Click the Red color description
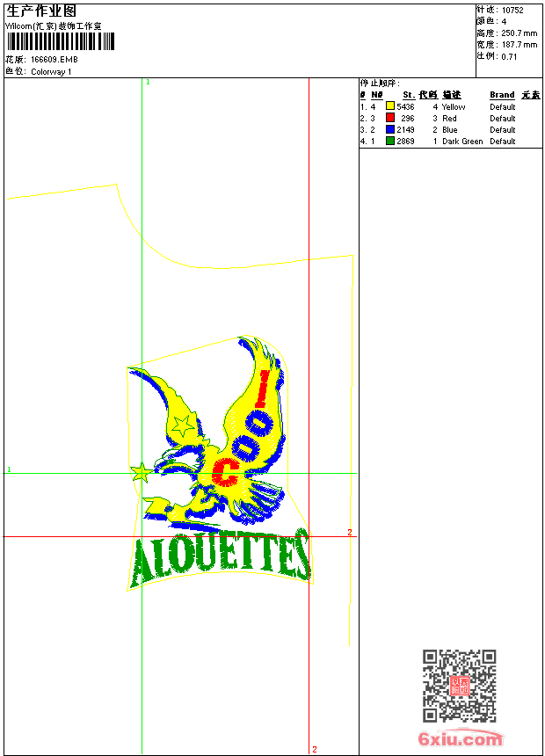545x756 pixels. pos(449,119)
